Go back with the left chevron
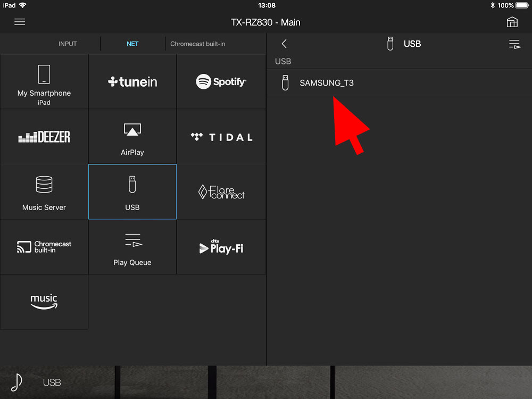This screenshot has height=399, width=532. click(284, 44)
